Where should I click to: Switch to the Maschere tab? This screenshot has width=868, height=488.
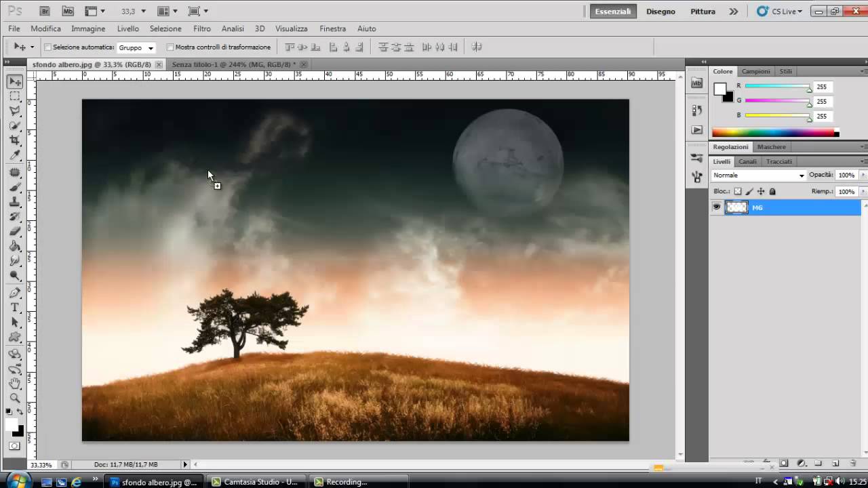772,147
